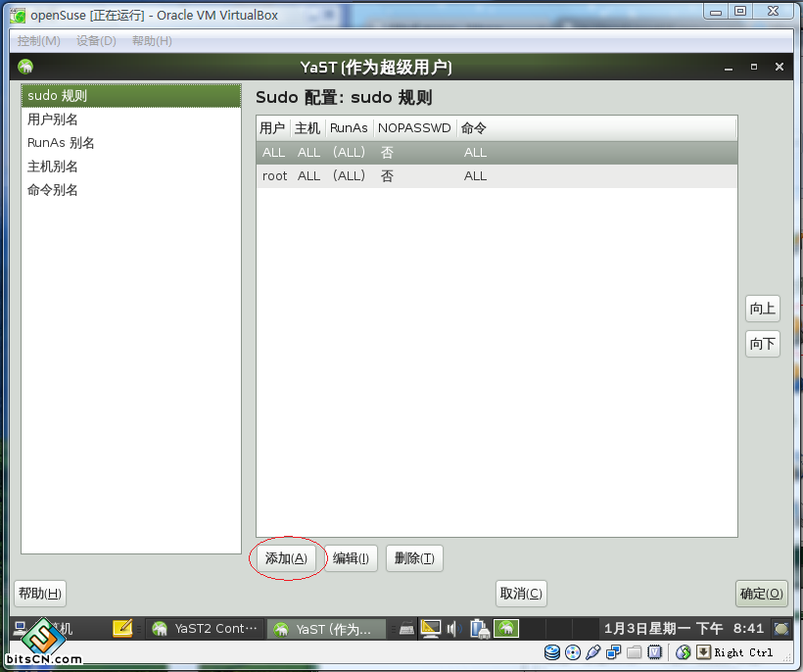Click VirtualBox network adapter status icon

tap(613, 652)
